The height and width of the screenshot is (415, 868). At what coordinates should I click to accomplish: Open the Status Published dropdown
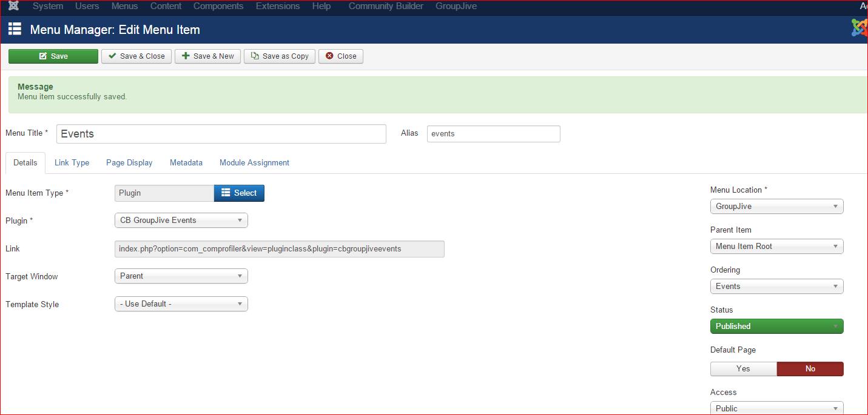(x=777, y=327)
